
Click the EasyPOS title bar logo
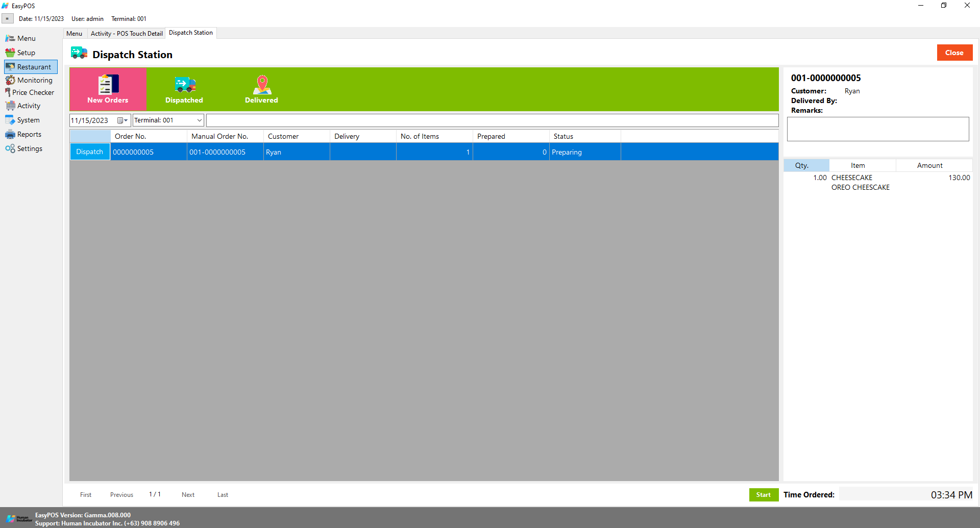click(x=5, y=6)
